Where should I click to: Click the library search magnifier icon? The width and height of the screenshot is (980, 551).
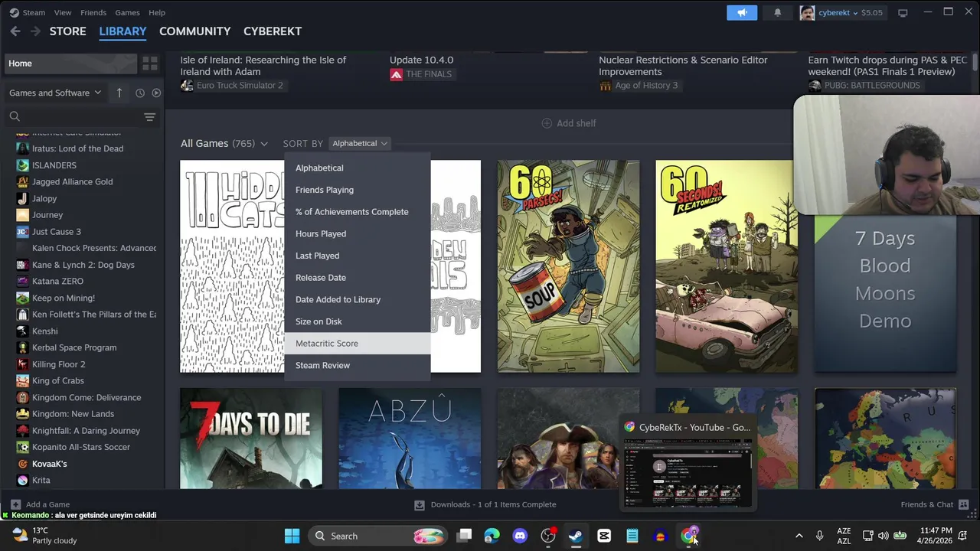[15, 116]
